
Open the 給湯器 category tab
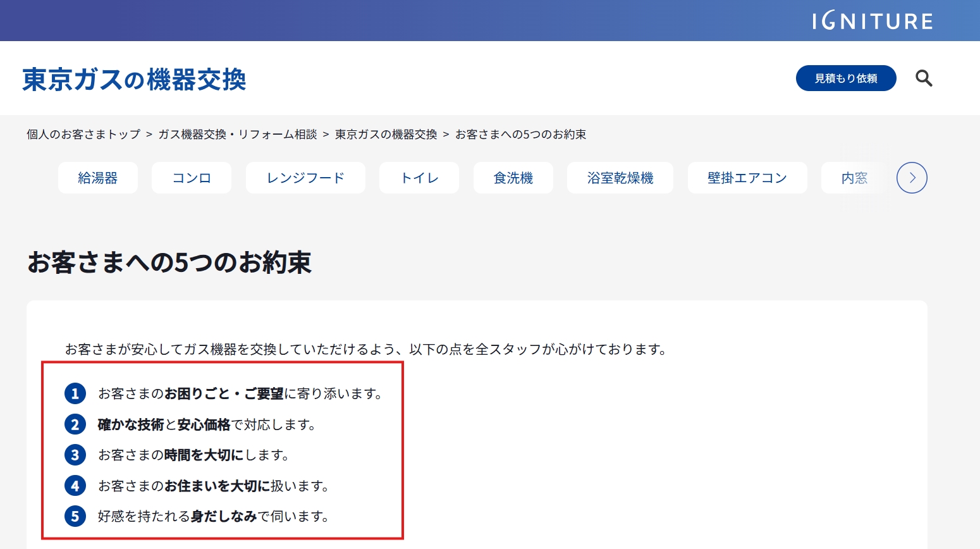click(98, 178)
